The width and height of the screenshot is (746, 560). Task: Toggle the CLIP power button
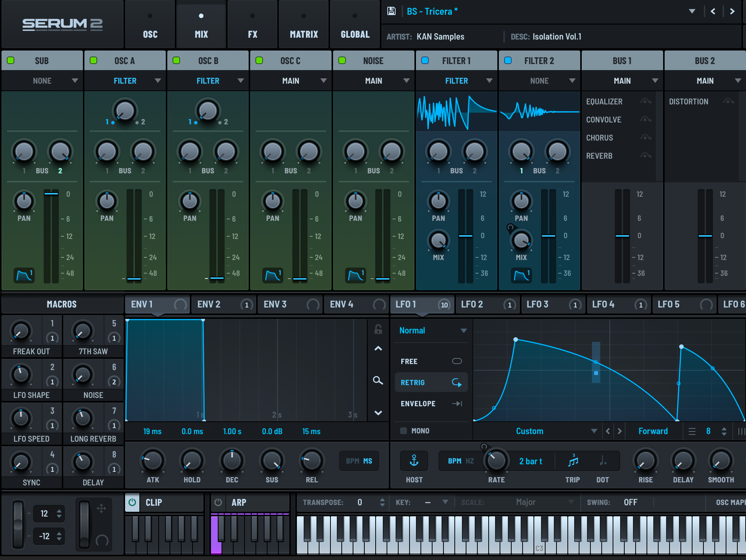pyautogui.click(x=132, y=502)
